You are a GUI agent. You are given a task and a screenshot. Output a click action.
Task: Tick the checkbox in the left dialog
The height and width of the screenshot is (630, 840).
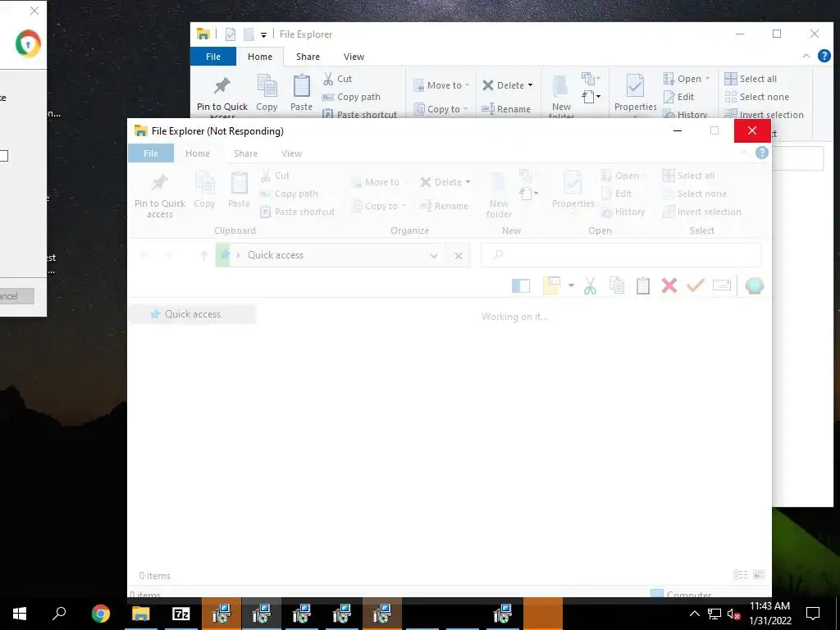tap(3, 156)
